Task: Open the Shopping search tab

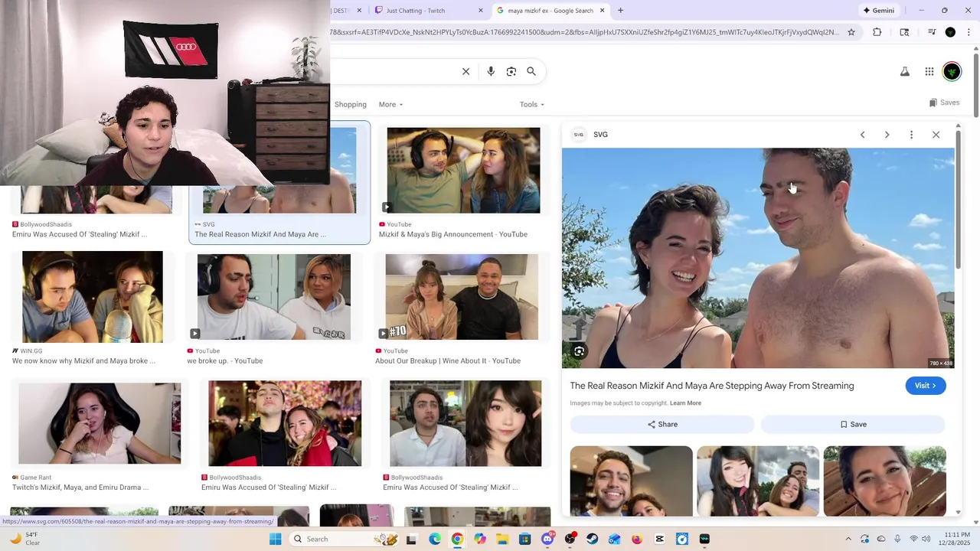Action: pos(351,104)
